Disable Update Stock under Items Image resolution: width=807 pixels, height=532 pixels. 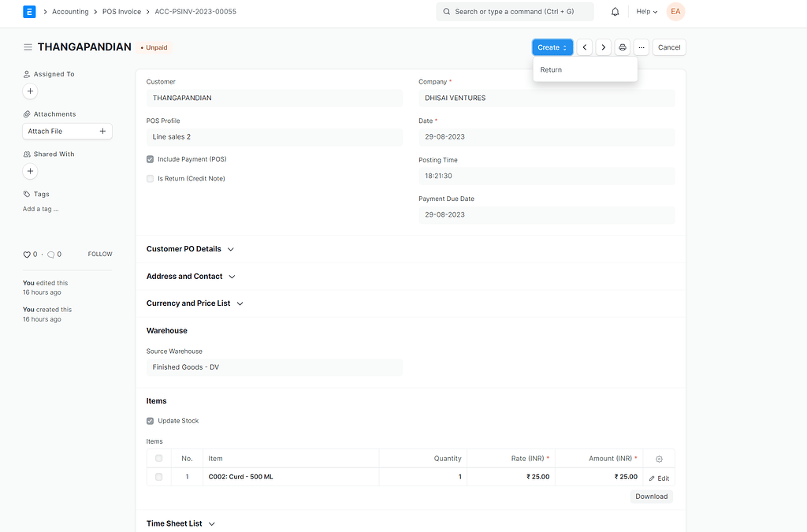[150, 420]
